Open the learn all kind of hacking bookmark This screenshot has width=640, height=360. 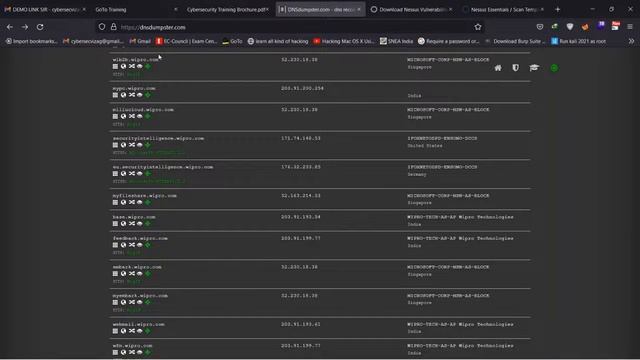(x=278, y=41)
